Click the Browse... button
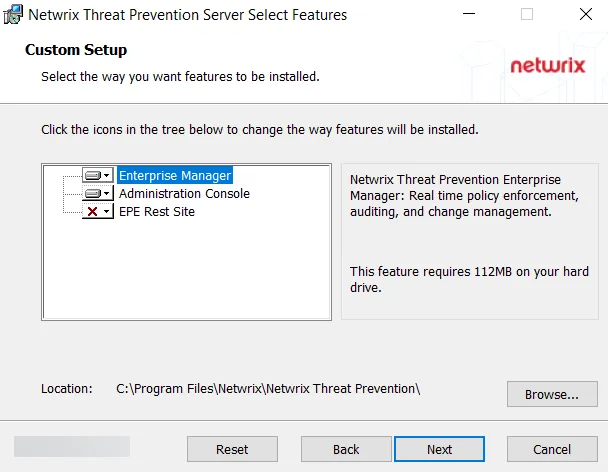Screen dimensions: 608x472 pos(552,394)
